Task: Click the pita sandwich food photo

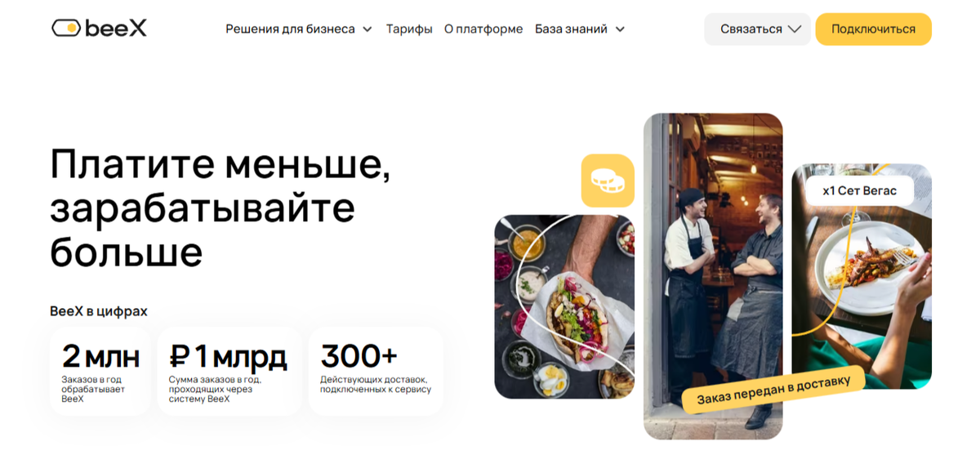Action: [564, 306]
